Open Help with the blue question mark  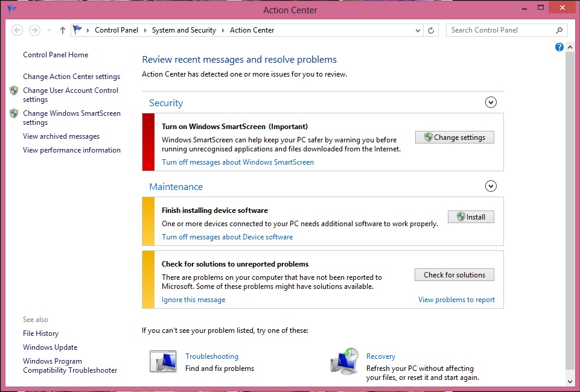pyautogui.click(x=559, y=47)
